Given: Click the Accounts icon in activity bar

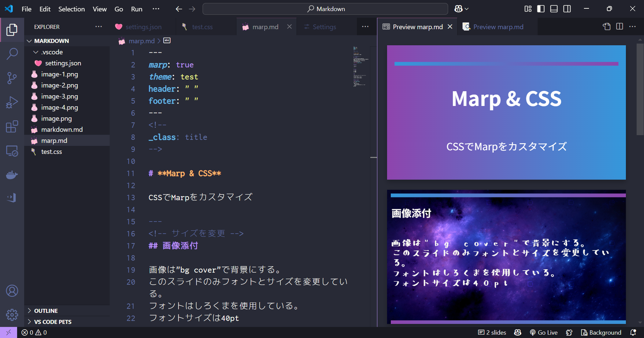Looking at the screenshot, I should [x=12, y=290].
